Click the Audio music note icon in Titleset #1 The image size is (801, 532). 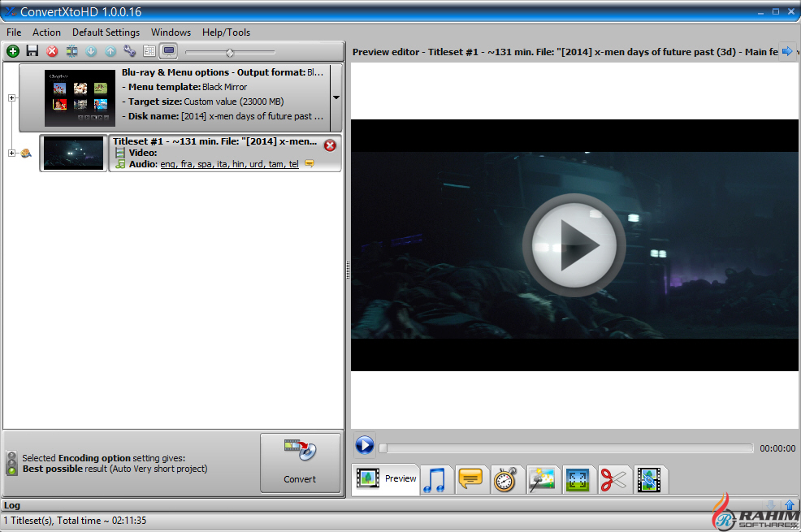point(120,164)
